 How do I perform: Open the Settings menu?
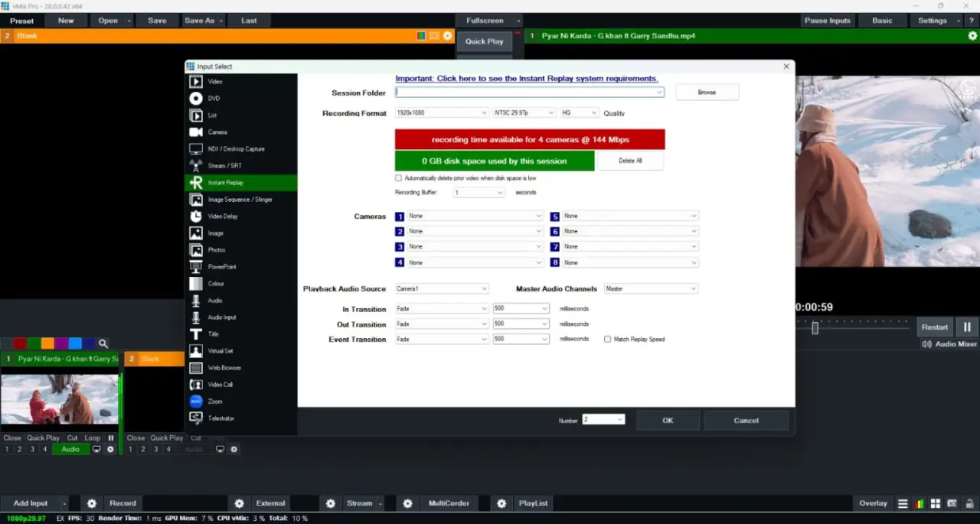(x=933, y=21)
